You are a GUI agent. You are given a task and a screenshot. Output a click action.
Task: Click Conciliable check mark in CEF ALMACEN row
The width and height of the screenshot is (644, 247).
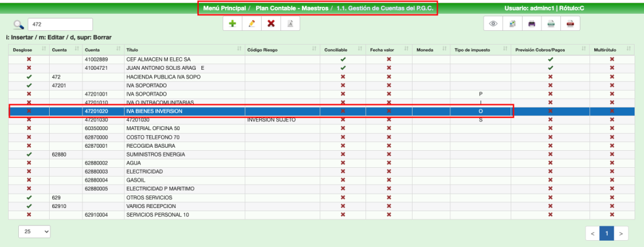(x=343, y=60)
